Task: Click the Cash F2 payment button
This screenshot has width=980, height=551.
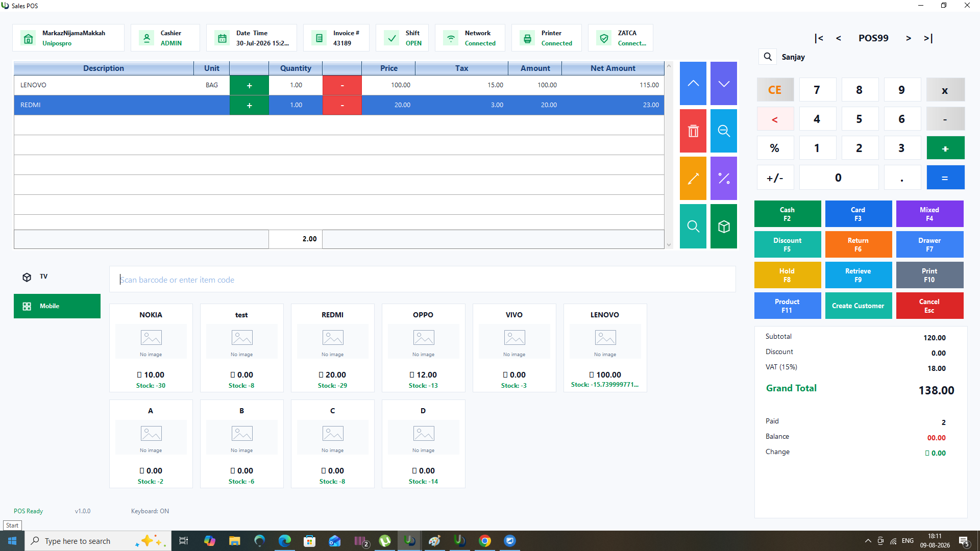Action: tap(788, 214)
